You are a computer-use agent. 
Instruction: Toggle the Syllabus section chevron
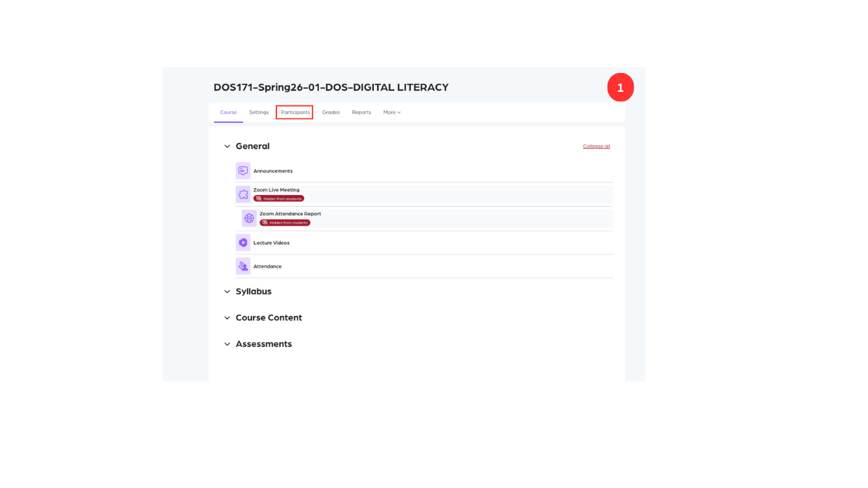click(227, 292)
